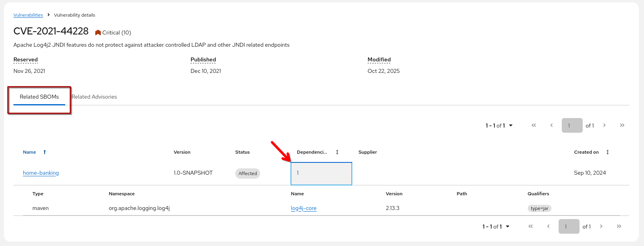Screen dimensions: 644x246
Task: Go to next page in bottom pagination
Action: pos(601,226)
